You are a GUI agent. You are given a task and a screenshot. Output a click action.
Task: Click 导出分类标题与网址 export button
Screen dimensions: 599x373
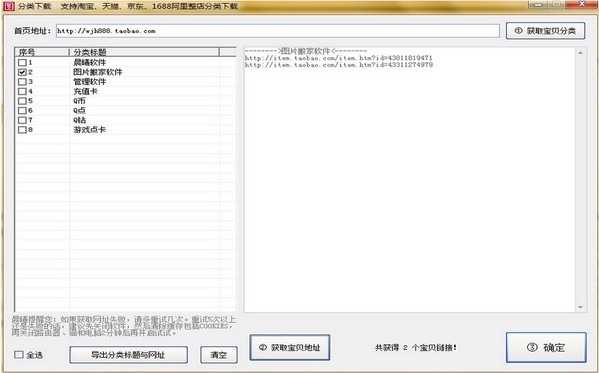click(128, 355)
